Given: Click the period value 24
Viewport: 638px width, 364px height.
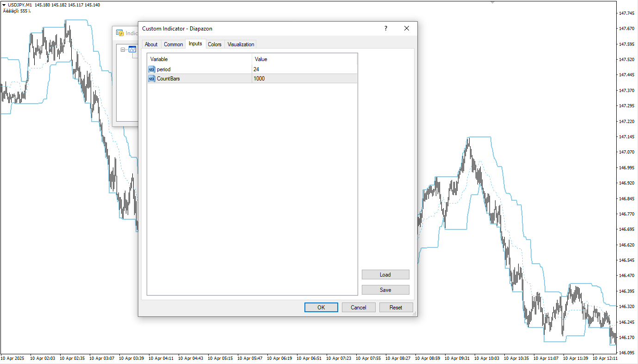Looking at the screenshot, I should pyautogui.click(x=256, y=69).
